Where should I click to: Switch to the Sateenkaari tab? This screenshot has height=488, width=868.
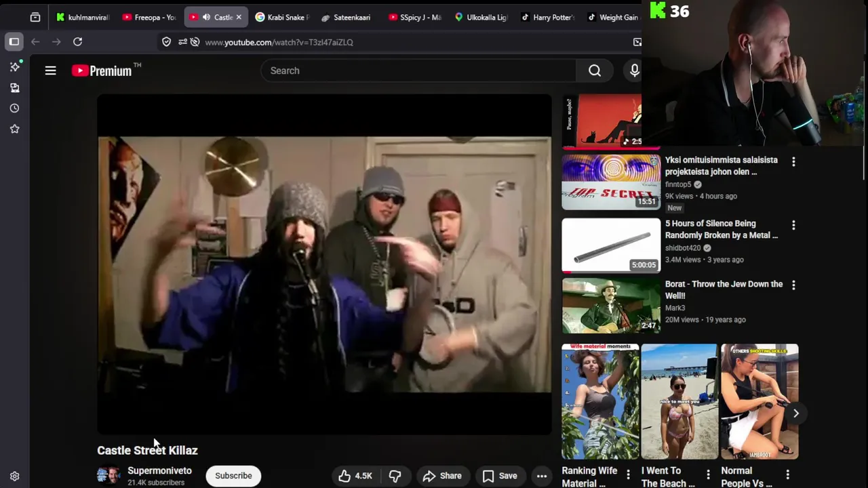coord(349,17)
